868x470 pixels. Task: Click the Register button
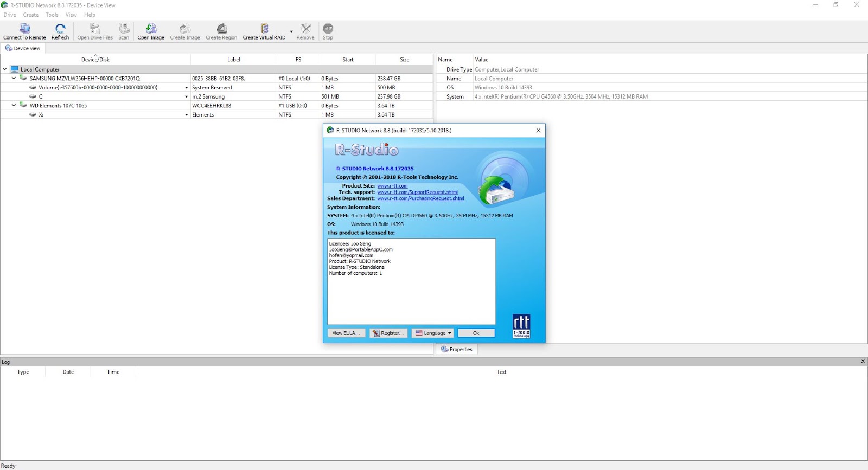[x=388, y=333]
